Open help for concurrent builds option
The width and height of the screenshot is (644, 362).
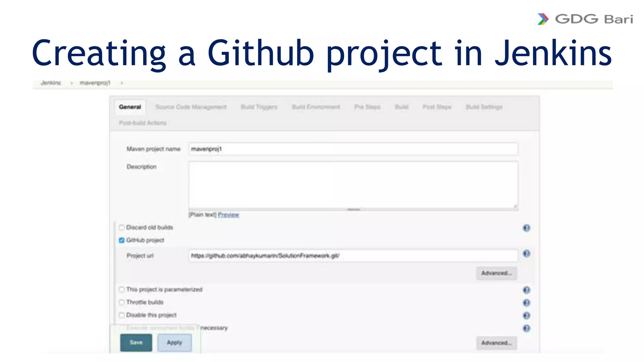point(526,328)
